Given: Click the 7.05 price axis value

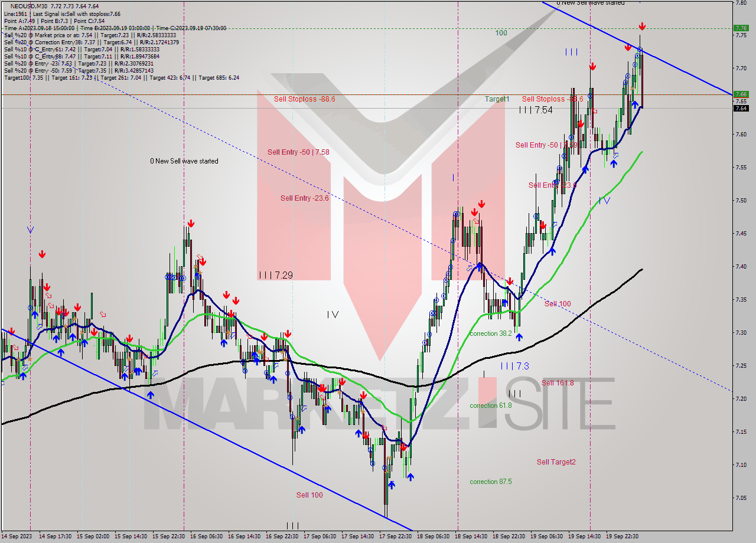Looking at the screenshot, I should tap(741, 498).
